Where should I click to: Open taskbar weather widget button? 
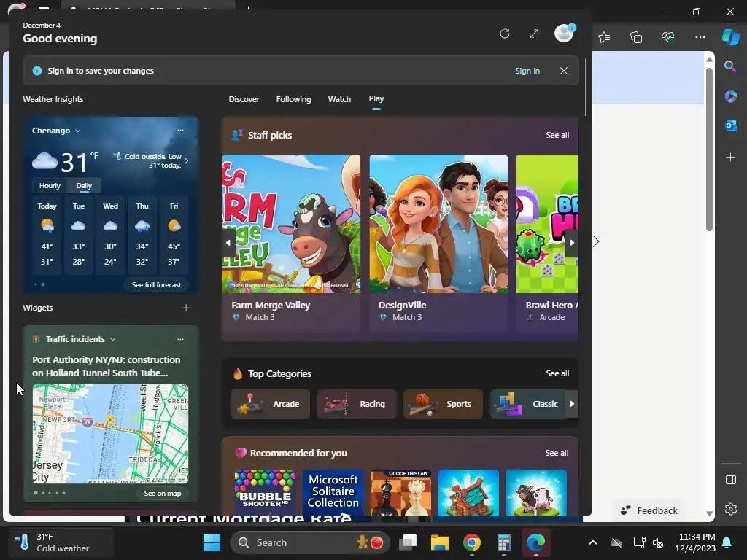[61, 542]
